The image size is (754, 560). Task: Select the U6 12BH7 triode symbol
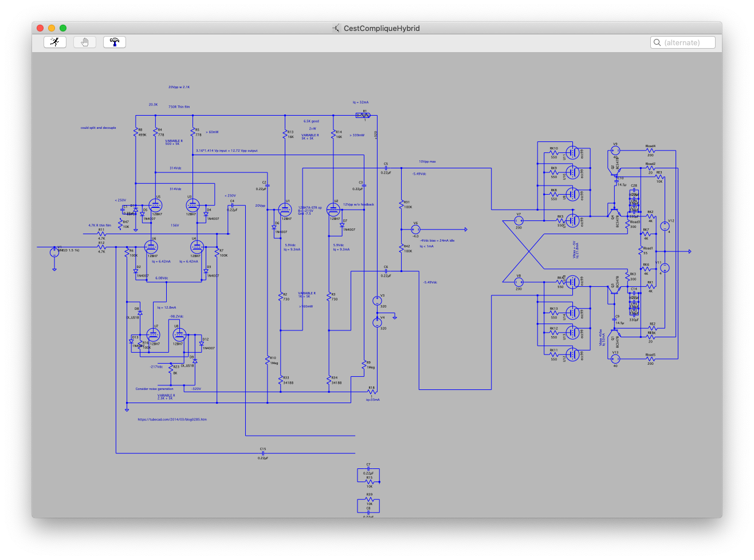pyautogui.click(x=151, y=247)
